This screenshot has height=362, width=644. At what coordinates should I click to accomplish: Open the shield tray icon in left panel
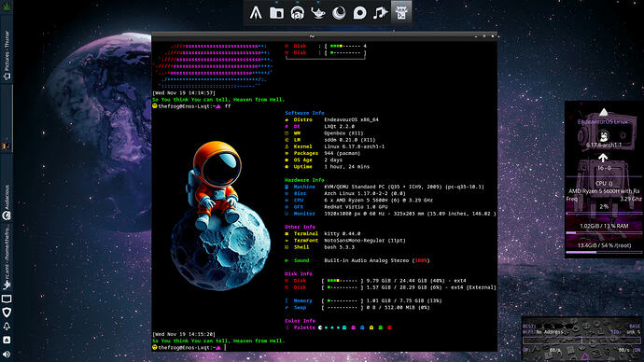[x=7, y=313]
